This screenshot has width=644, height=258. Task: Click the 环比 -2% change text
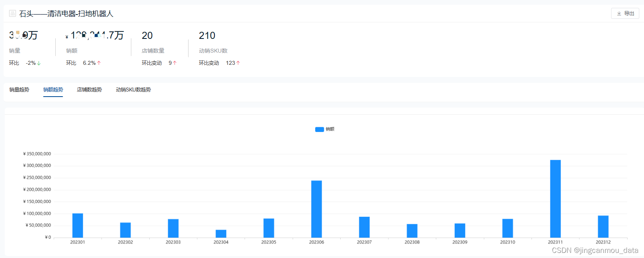(22, 63)
